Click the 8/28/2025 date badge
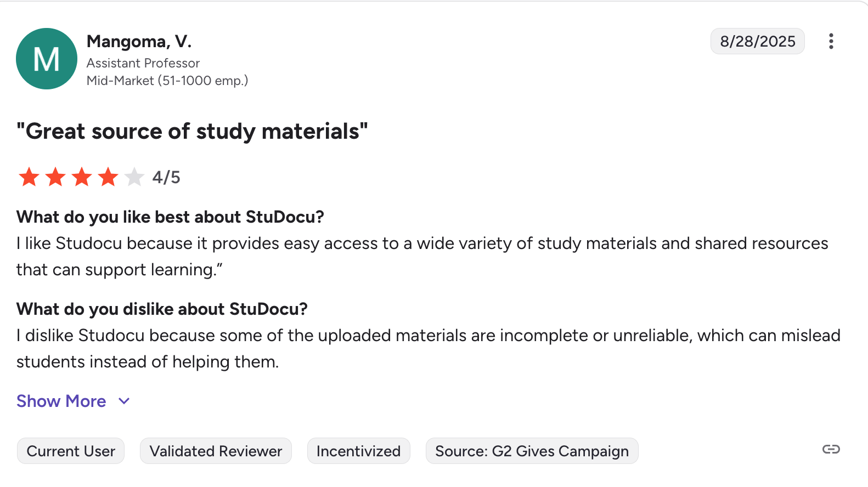This screenshot has height=487, width=868. coord(757,41)
